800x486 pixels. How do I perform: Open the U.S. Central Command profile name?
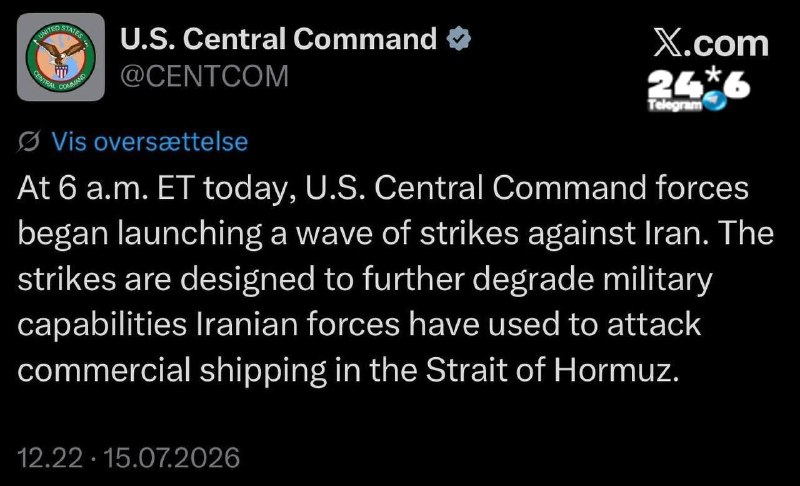279,39
